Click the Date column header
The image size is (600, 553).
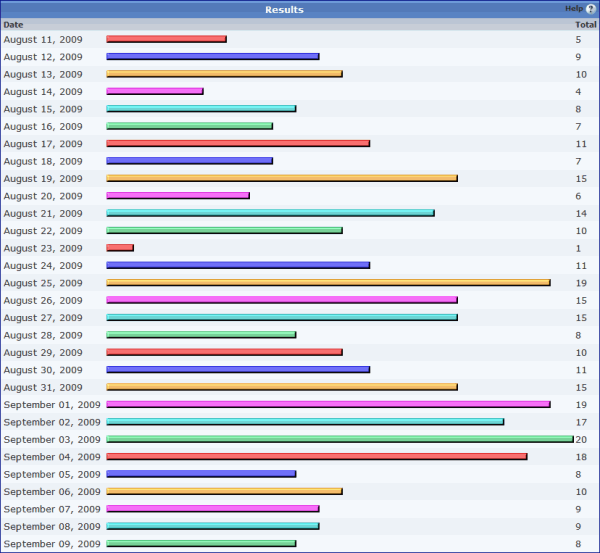tap(13, 25)
